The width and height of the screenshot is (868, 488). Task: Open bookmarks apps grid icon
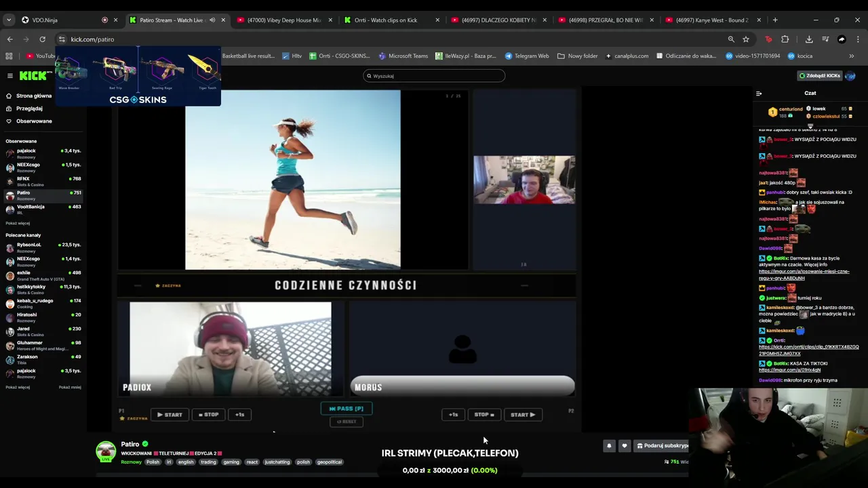(x=9, y=56)
